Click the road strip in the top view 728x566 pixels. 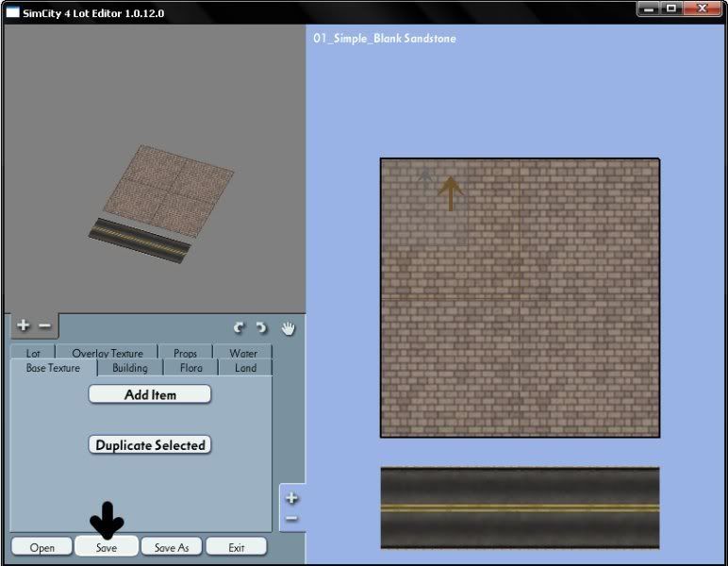[520, 508]
